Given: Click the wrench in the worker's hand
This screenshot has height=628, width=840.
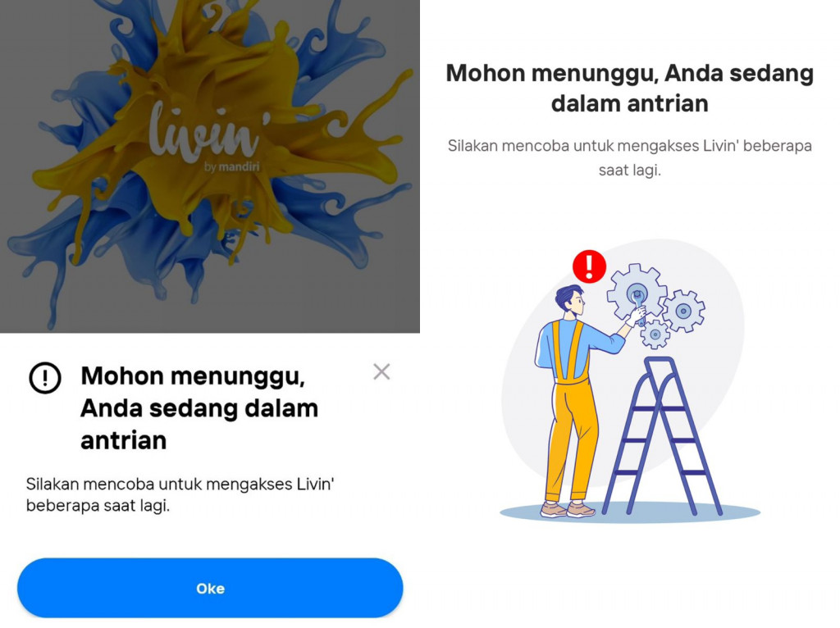Looking at the screenshot, I should click(638, 307).
